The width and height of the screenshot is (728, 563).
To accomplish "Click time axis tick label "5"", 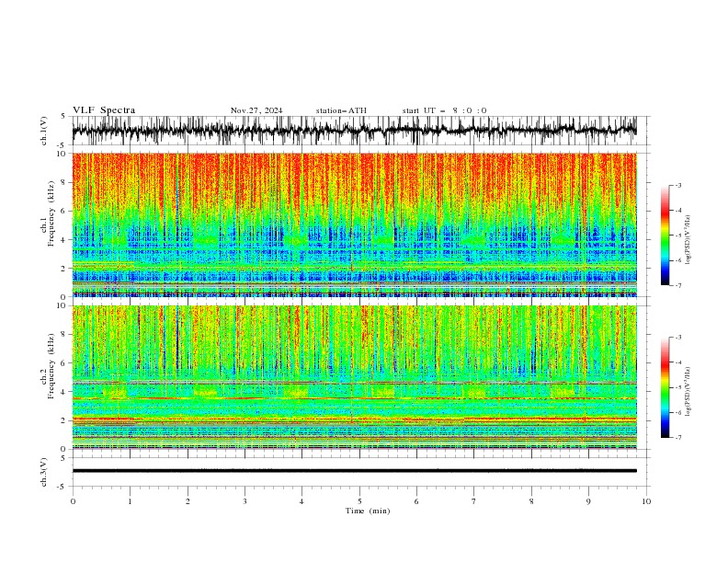I will click(359, 501).
